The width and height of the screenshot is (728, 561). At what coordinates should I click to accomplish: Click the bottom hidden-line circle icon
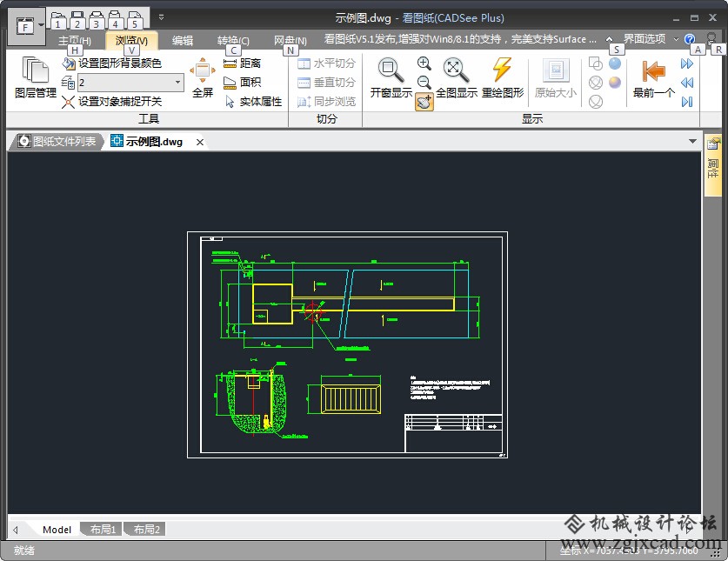point(595,101)
